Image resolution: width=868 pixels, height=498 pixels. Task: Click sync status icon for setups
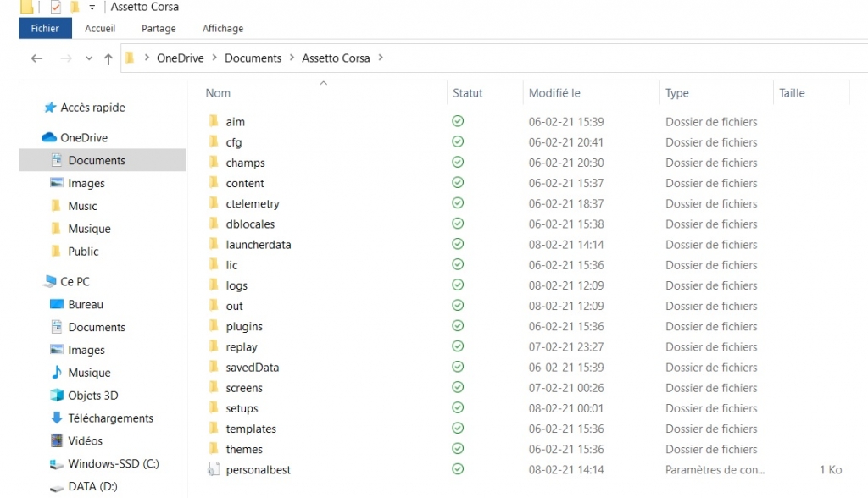tap(458, 407)
